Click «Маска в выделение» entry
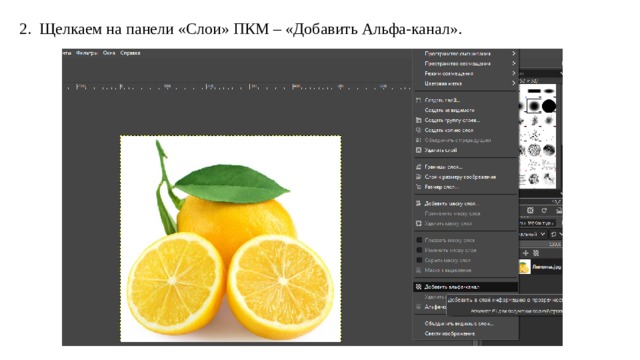 tap(465, 270)
